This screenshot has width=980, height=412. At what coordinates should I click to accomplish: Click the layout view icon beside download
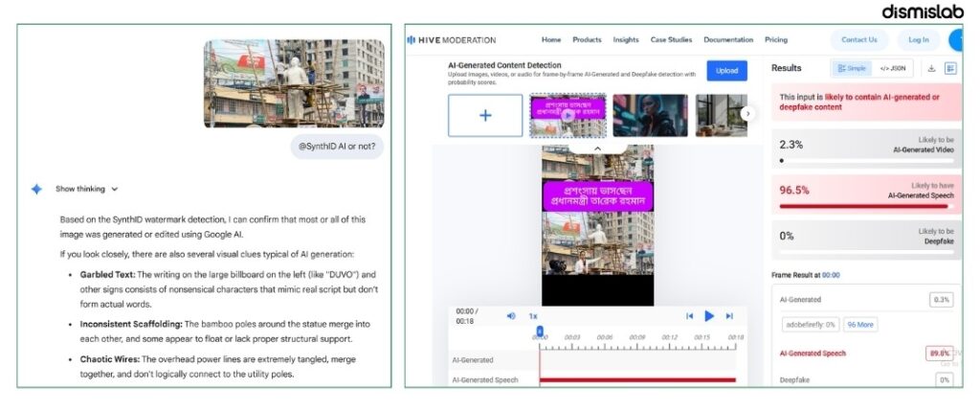click(950, 68)
